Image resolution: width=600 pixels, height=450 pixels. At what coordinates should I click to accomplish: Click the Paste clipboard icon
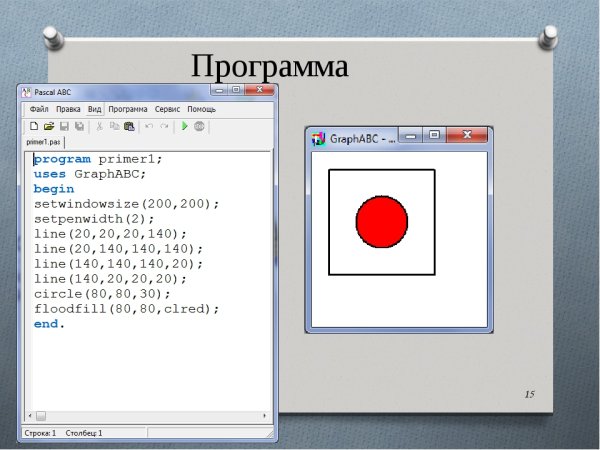coord(129,126)
